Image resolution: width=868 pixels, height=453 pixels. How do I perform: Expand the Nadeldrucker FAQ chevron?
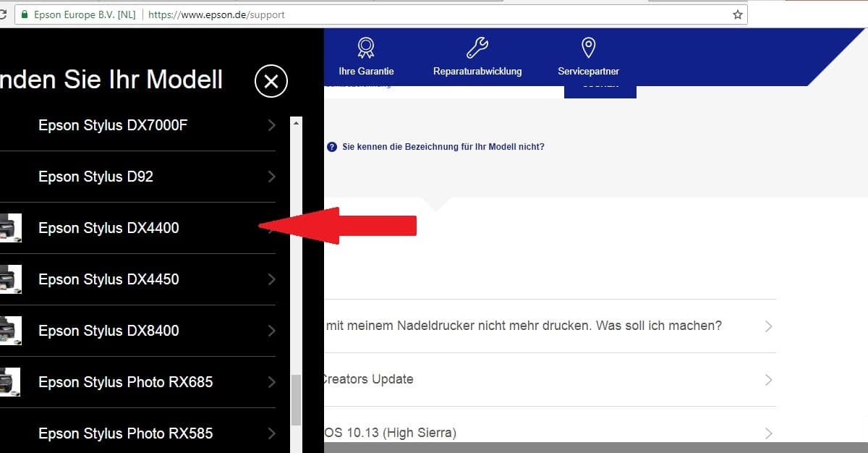pos(768,326)
